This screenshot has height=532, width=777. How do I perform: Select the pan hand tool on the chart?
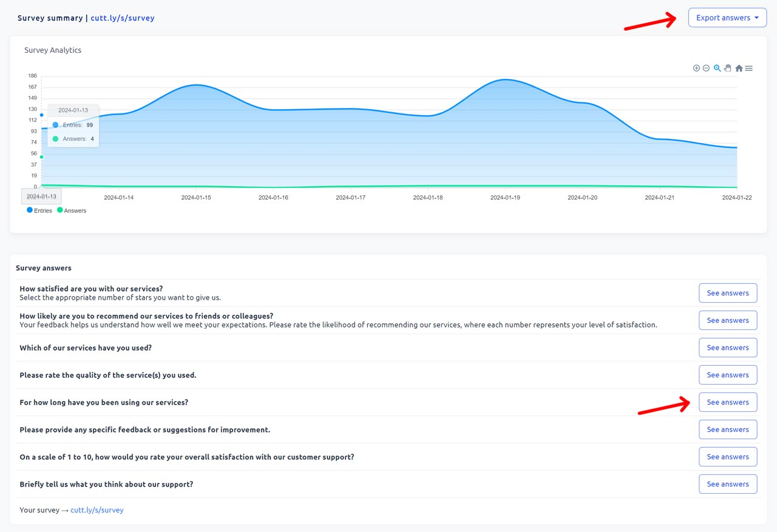click(727, 68)
